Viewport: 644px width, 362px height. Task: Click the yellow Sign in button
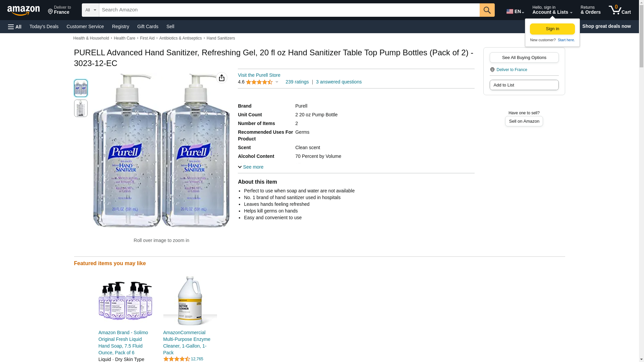point(552,29)
